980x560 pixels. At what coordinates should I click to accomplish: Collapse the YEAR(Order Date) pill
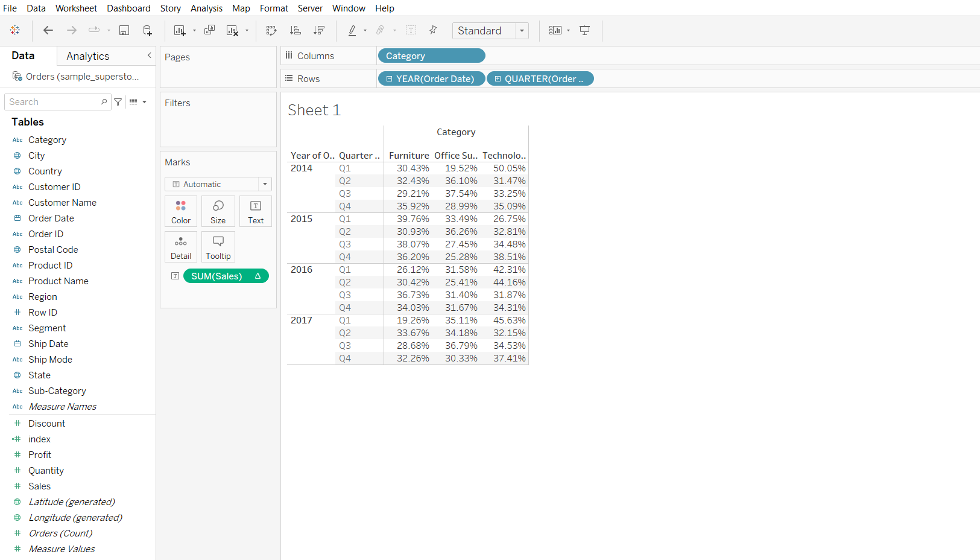tap(390, 79)
